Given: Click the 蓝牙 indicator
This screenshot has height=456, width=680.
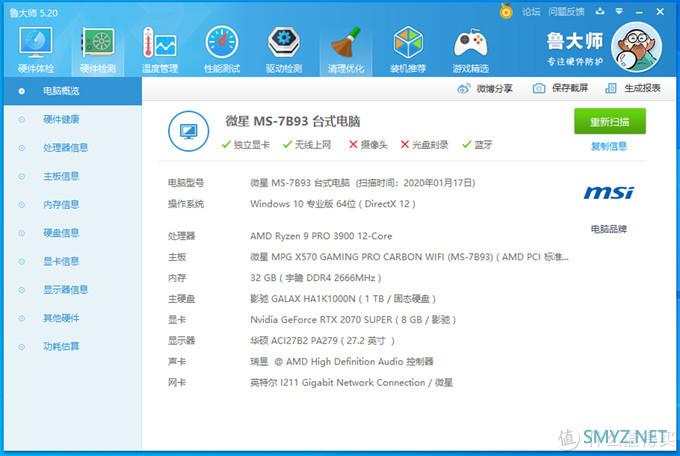Looking at the screenshot, I should [477, 144].
